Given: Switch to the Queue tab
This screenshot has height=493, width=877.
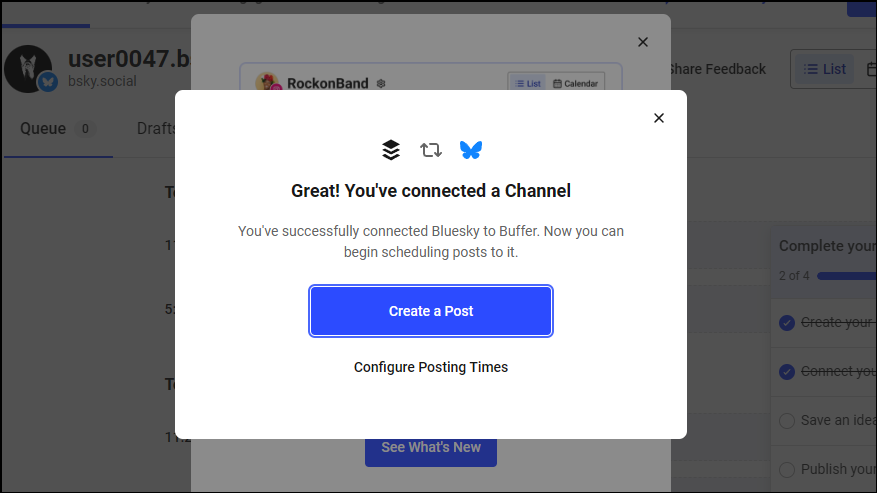Looking at the screenshot, I should 58,129.
